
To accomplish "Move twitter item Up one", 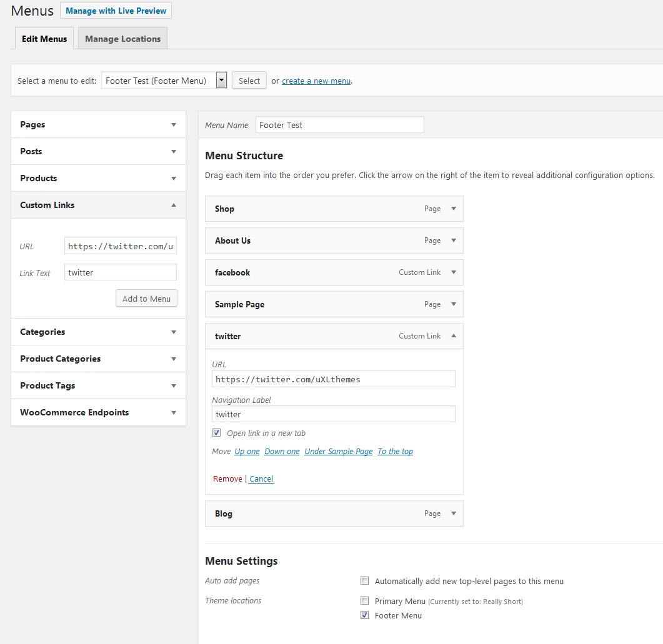I will click(247, 452).
